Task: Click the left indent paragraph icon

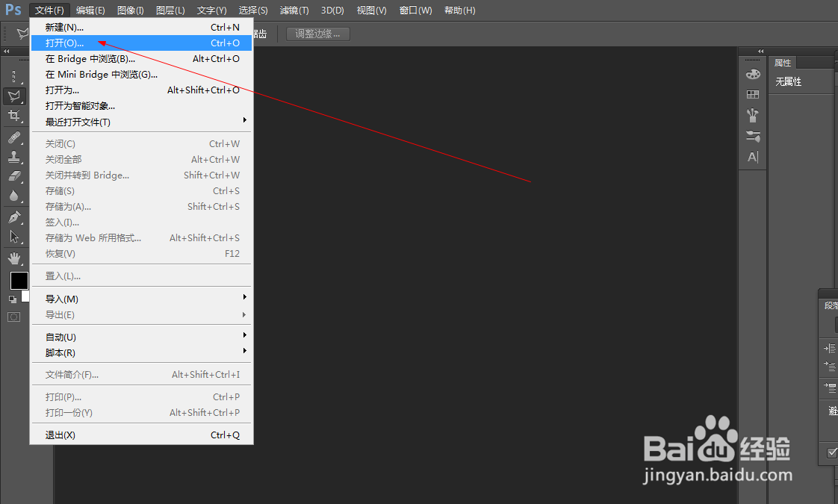Action: click(x=830, y=349)
